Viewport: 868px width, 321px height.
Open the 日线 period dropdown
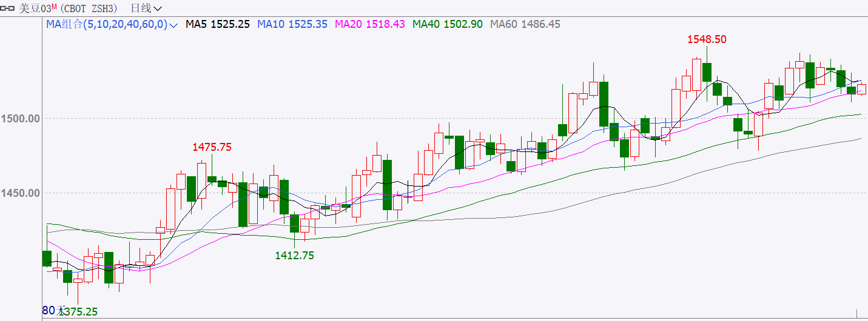coord(146,8)
